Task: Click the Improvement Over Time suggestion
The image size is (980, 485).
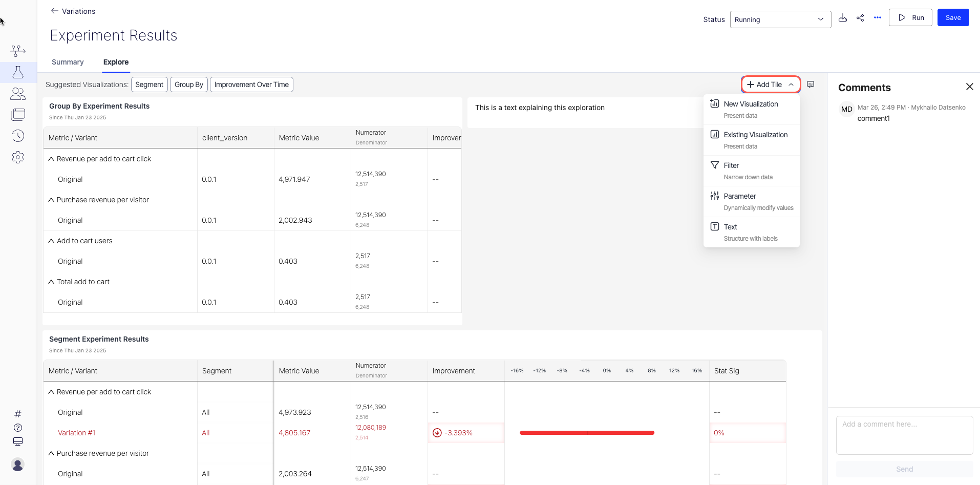Action: pos(251,85)
